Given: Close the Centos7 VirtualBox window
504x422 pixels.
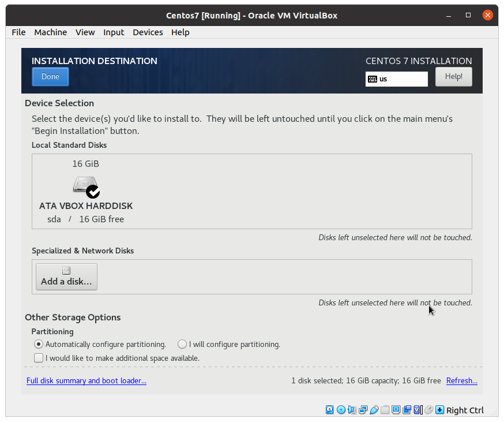Looking at the screenshot, I should click(x=488, y=15).
